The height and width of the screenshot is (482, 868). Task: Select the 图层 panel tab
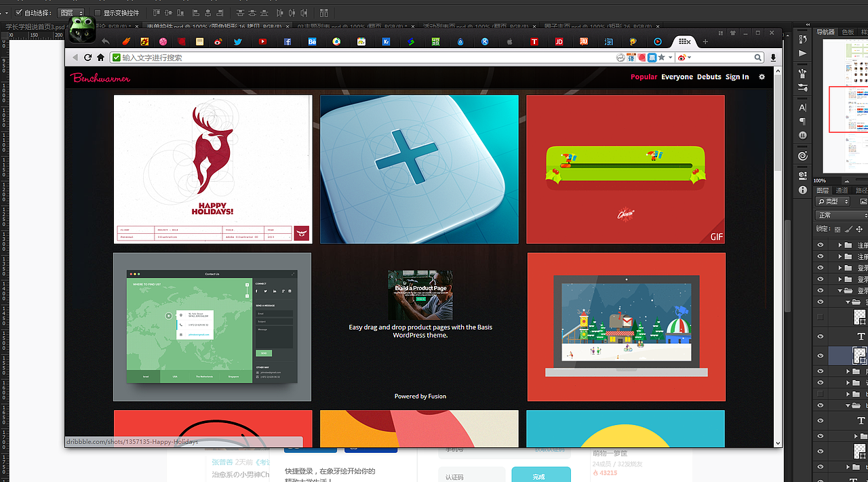click(x=822, y=190)
